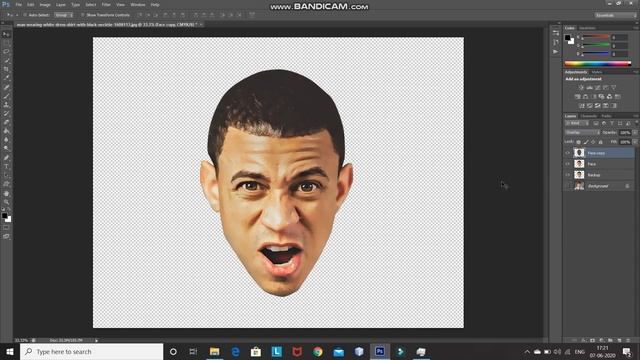This screenshot has width=640, height=360.
Task: Open the Filter menu
Action: pos(106,5)
